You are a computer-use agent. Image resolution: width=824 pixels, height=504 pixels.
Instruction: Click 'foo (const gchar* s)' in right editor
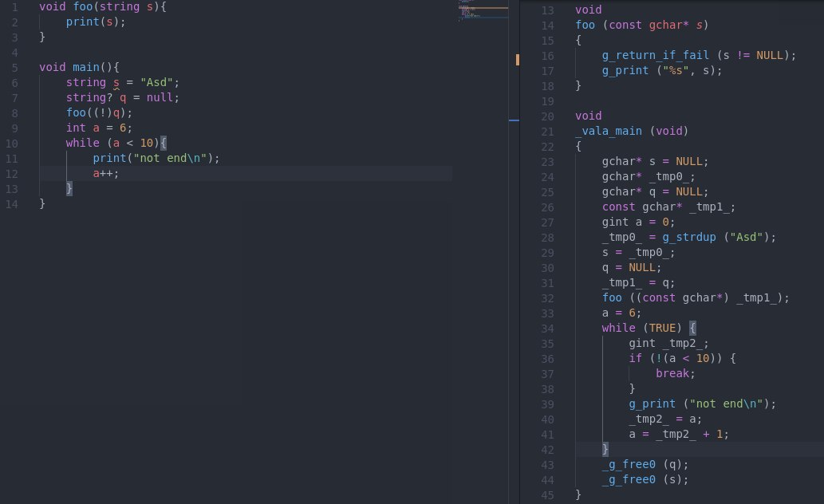tap(641, 26)
